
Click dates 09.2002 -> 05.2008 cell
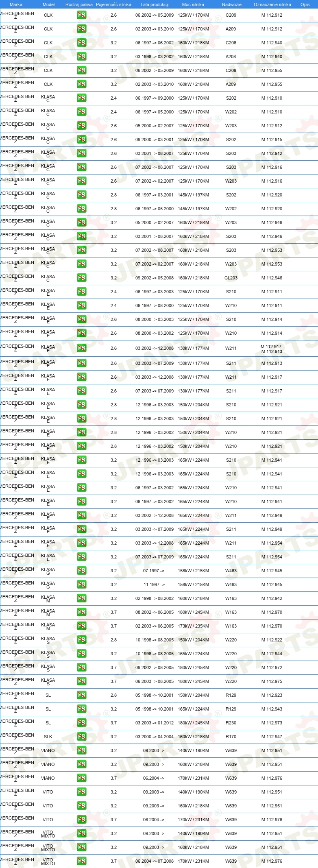click(x=155, y=278)
